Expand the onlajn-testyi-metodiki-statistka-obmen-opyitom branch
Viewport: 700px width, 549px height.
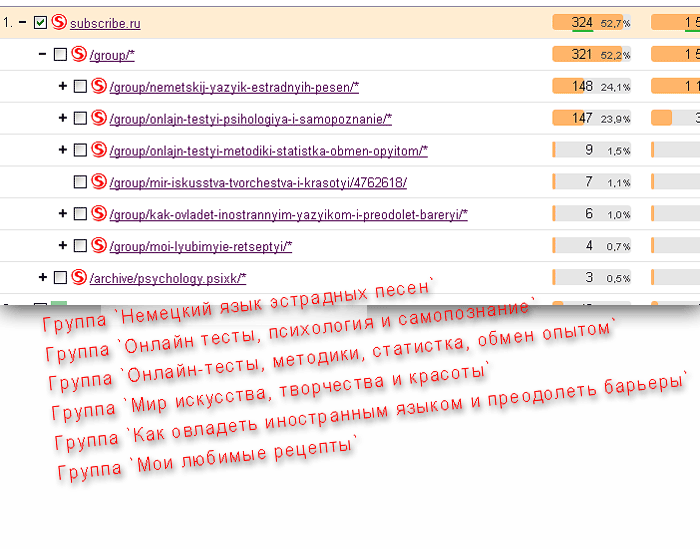(x=62, y=150)
